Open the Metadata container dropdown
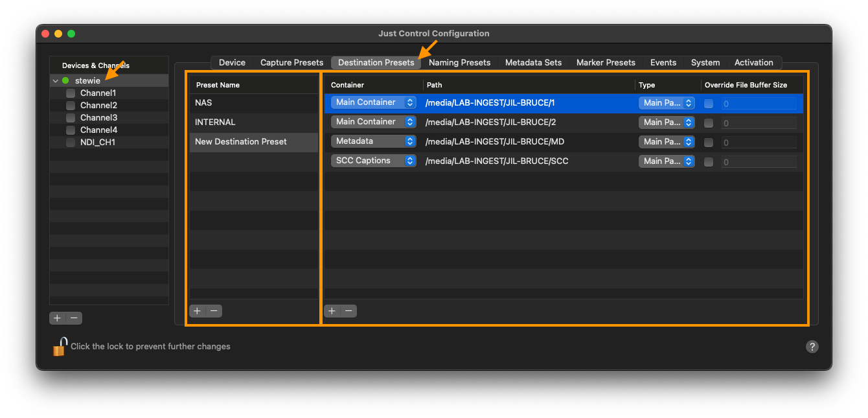868x418 pixels. tap(373, 141)
